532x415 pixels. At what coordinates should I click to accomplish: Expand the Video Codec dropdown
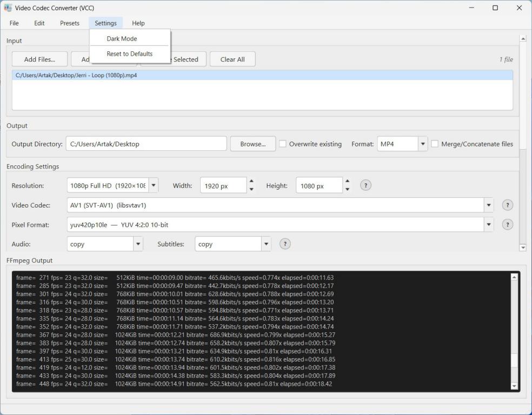489,205
